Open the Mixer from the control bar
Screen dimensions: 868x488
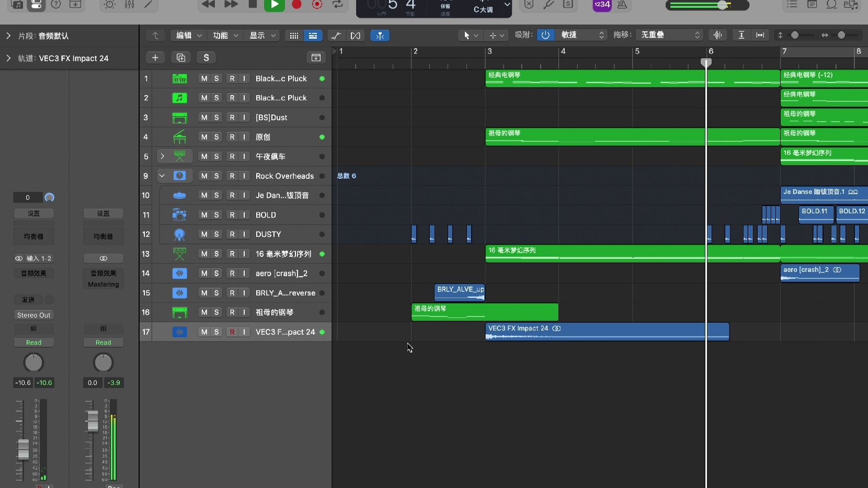coord(129,5)
